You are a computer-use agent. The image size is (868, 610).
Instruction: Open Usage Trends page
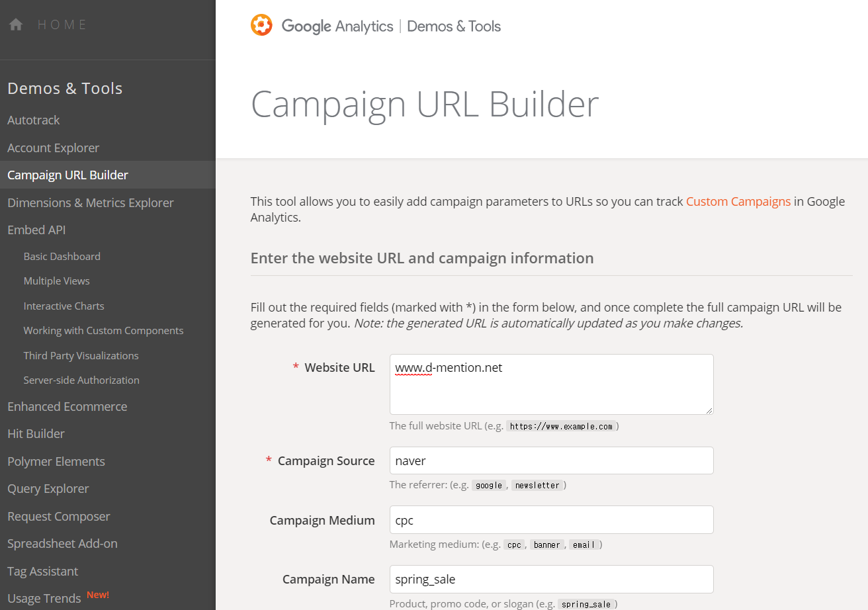pyautogui.click(x=44, y=598)
